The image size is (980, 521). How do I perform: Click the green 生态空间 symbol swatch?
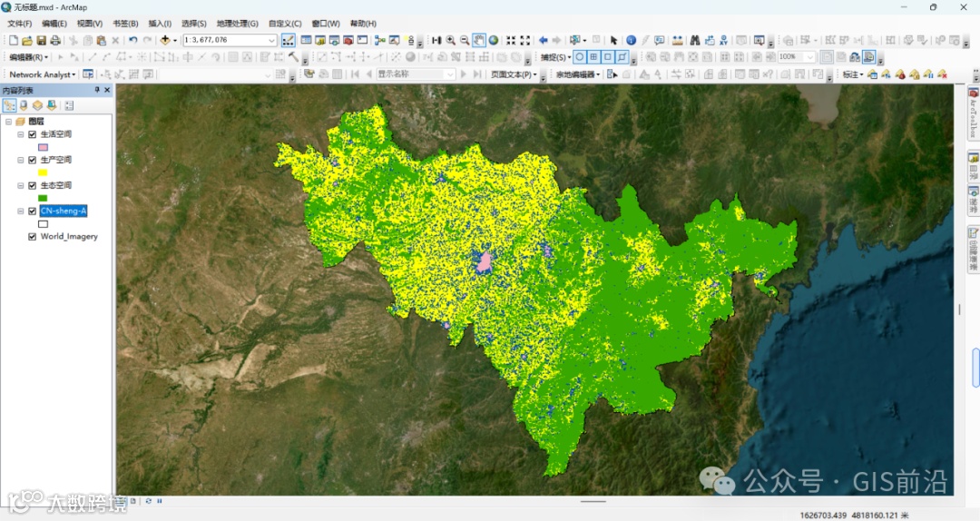click(x=44, y=198)
